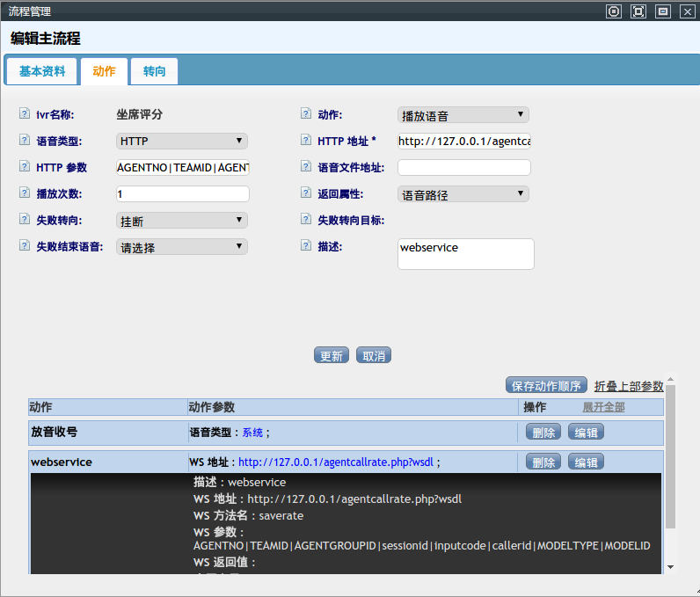Click help icon beside HTTP 参数
Screen dimensions: 700x597
pos(25,166)
